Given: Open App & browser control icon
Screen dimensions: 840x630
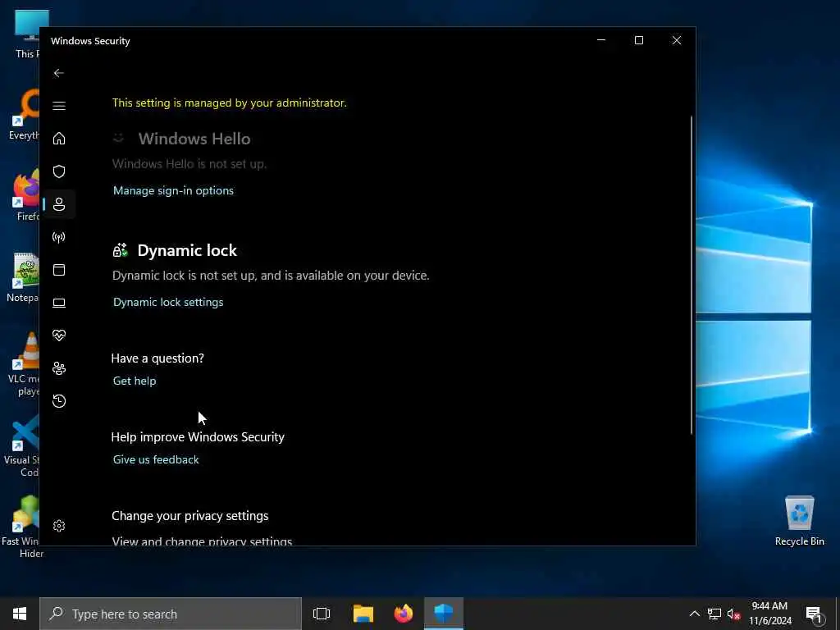Looking at the screenshot, I should (59, 269).
